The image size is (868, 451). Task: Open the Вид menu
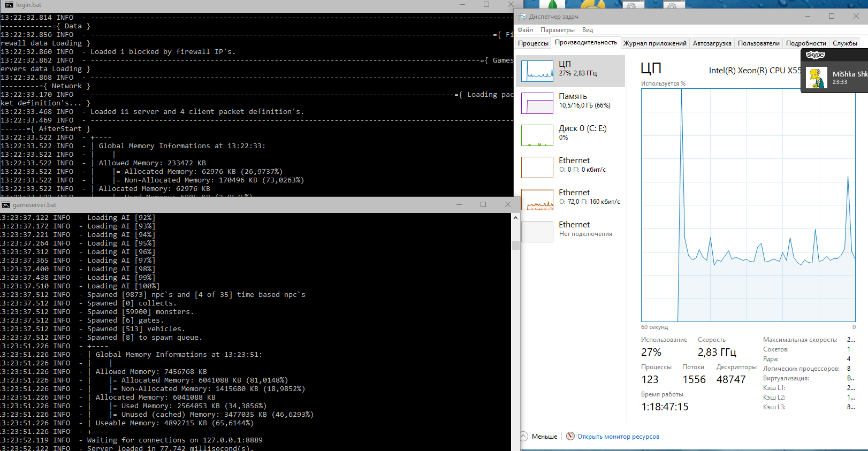pyautogui.click(x=588, y=30)
